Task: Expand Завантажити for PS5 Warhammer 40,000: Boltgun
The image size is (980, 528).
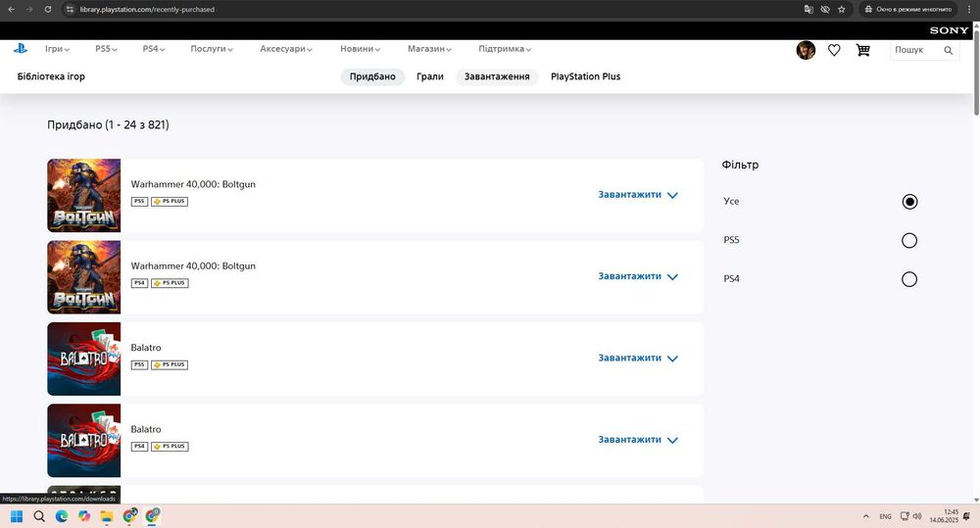Action: pyautogui.click(x=638, y=195)
